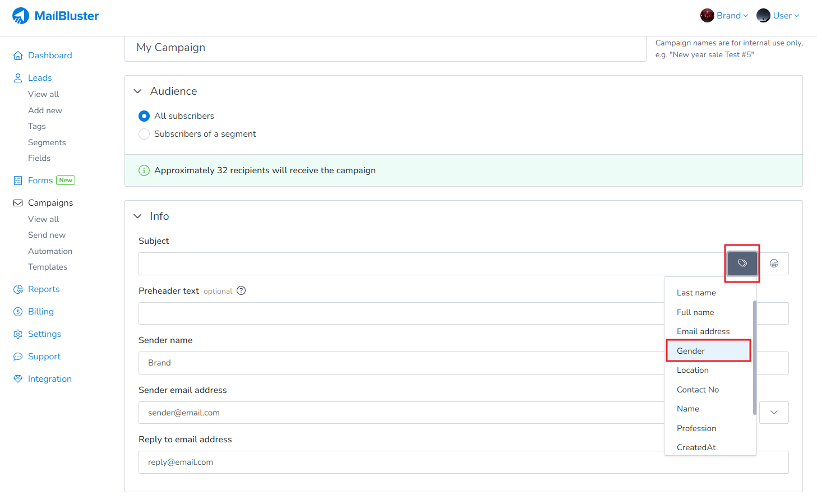Open the User account dropdown
This screenshot has height=504, width=817.
(x=778, y=16)
